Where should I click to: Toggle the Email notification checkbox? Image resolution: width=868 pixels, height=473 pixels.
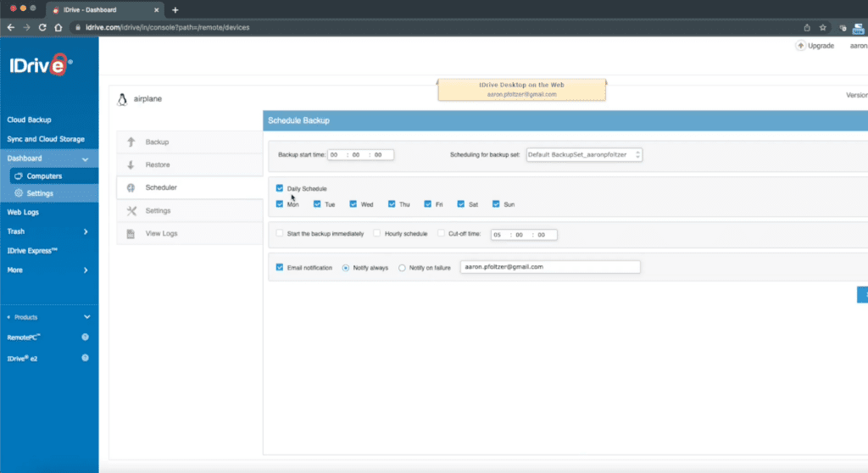280,267
